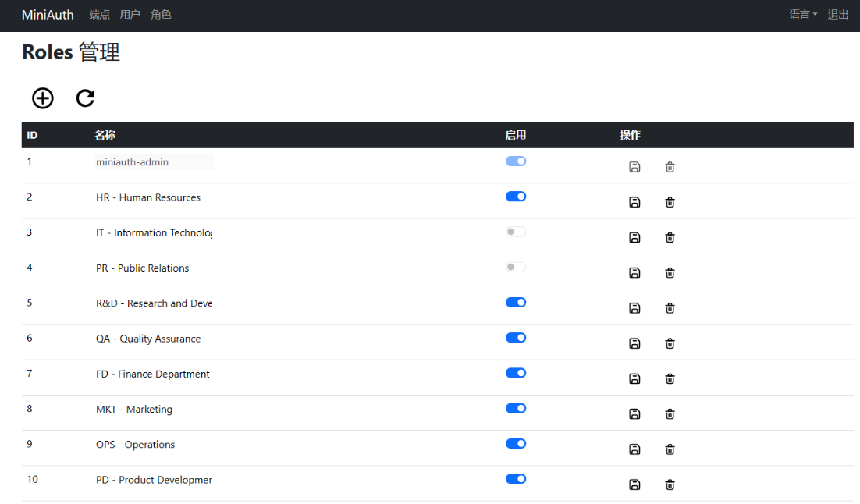This screenshot has width=860, height=504.
Task: Disable the R&D - Research role switch
Action: click(516, 302)
